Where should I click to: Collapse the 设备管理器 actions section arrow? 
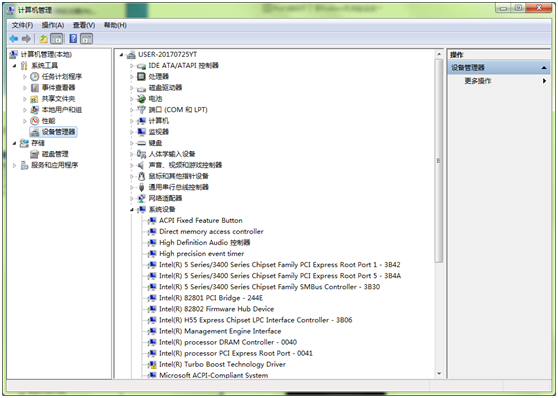pyautogui.click(x=544, y=68)
